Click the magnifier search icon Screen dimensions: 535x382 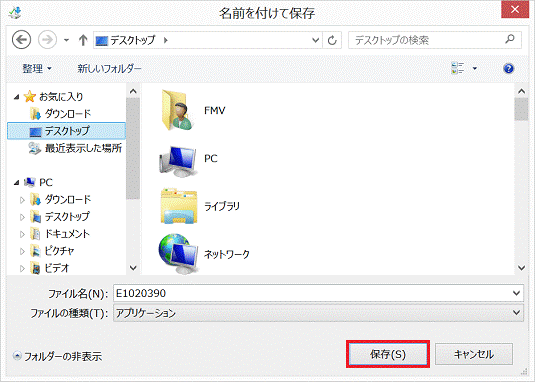pyautogui.click(x=510, y=39)
